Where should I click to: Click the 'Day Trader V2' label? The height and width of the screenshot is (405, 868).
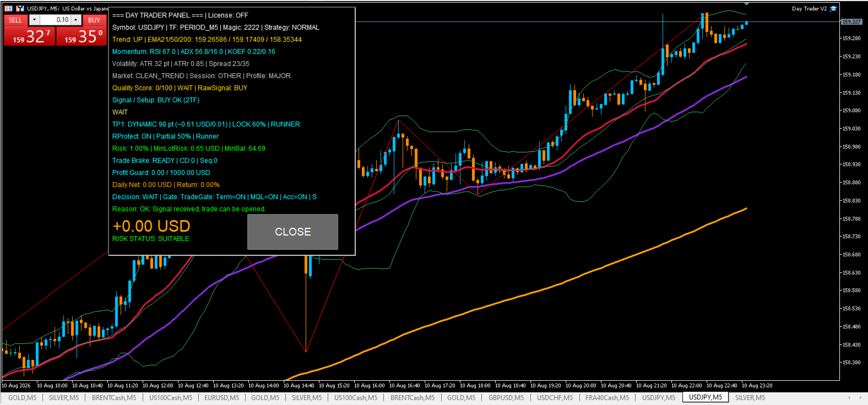pyautogui.click(x=809, y=8)
